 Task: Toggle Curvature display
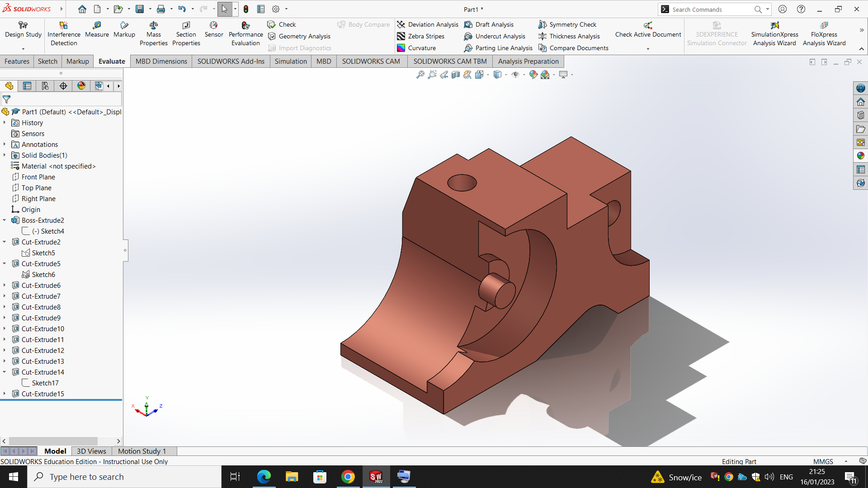[416, 48]
